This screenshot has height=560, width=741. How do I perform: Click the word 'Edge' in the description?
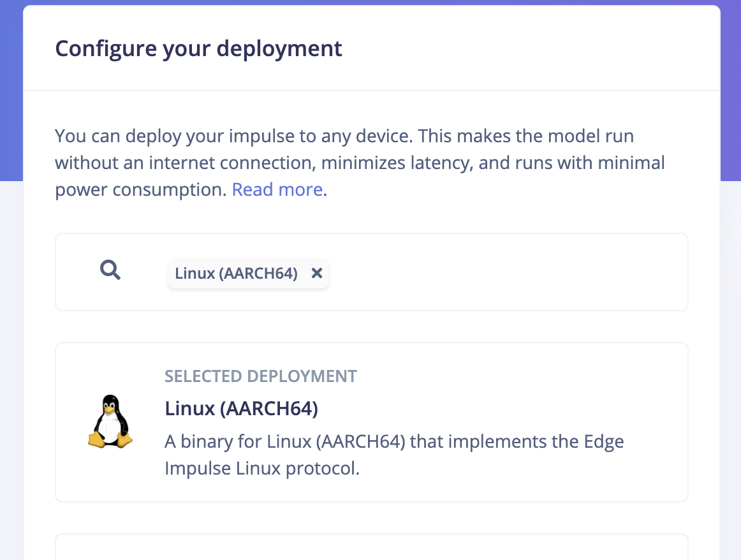tap(604, 442)
